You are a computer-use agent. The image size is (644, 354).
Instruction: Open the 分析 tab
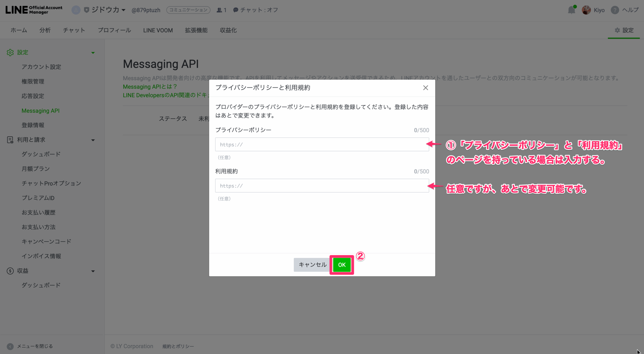pos(45,30)
